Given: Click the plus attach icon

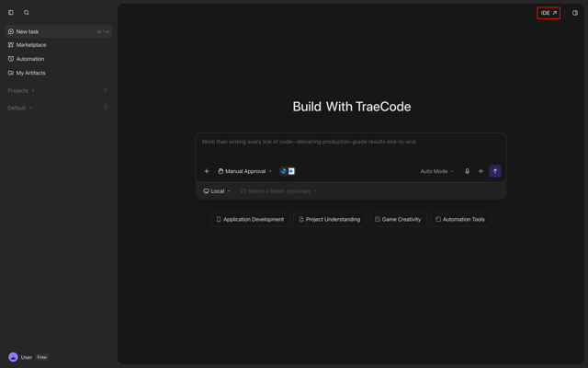Looking at the screenshot, I should [206, 171].
